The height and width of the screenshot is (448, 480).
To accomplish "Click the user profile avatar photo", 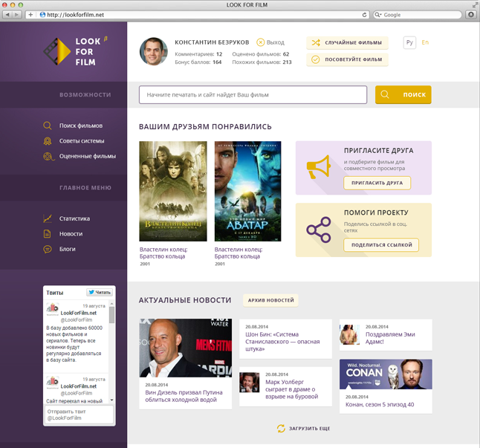I will point(154,51).
